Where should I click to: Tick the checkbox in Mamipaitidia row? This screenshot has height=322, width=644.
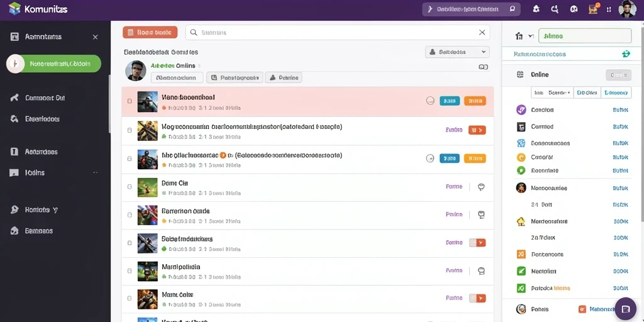(130, 270)
